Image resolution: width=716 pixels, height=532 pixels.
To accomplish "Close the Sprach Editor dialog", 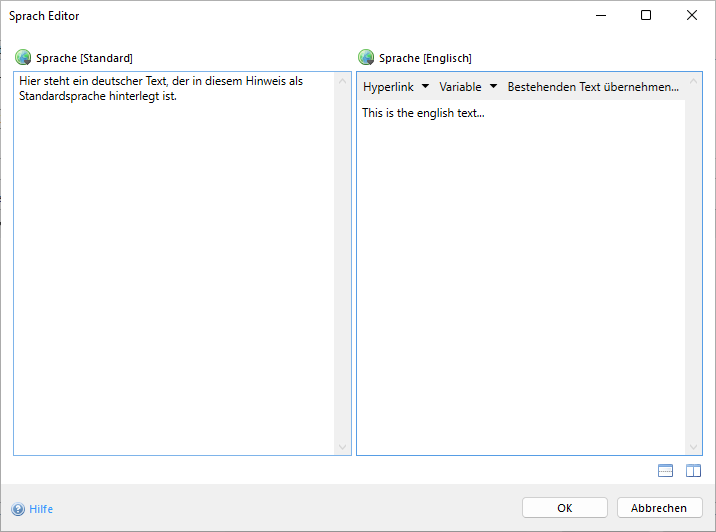I will 692,15.
